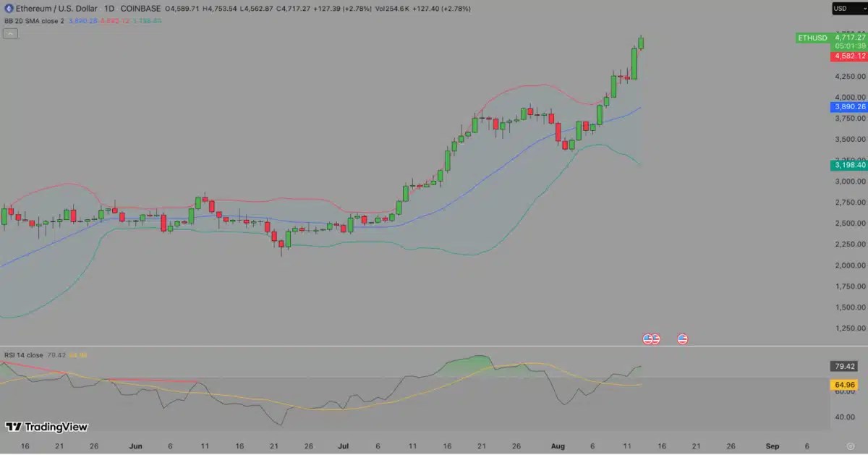Click the blue 3,890.26 basis price tag
Screen dimensions: 868x455
coord(849,106)
